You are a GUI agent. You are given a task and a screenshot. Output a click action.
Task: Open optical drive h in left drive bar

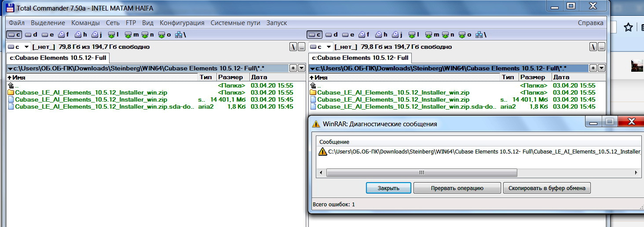81,34
